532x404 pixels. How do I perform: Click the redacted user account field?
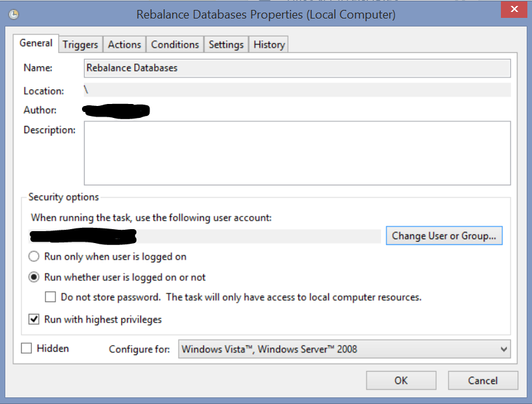coord(205,236)
